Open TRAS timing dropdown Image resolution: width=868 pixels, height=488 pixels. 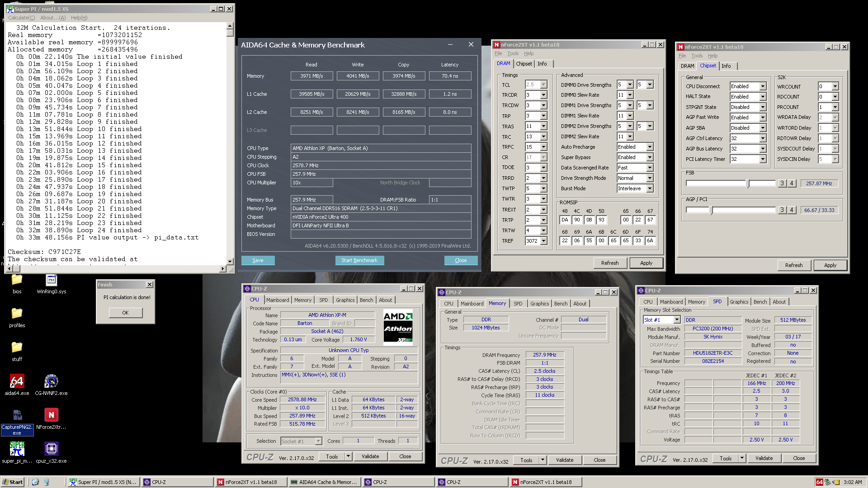(543, 126)
